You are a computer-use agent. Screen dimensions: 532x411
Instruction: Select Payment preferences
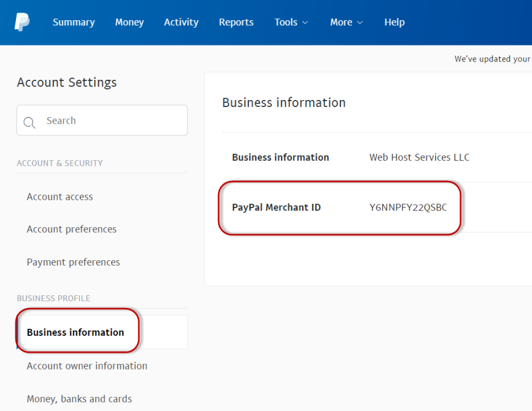[73, 262]
